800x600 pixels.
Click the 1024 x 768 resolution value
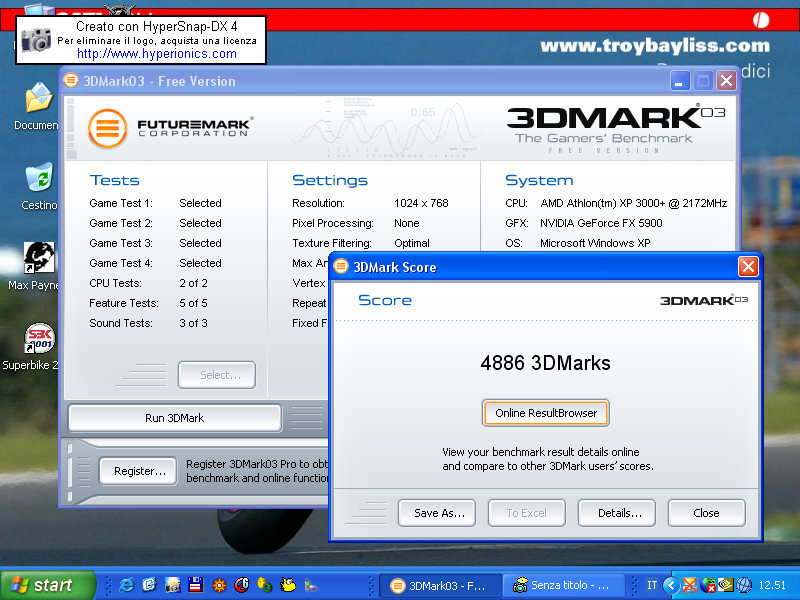click(421, 203)
